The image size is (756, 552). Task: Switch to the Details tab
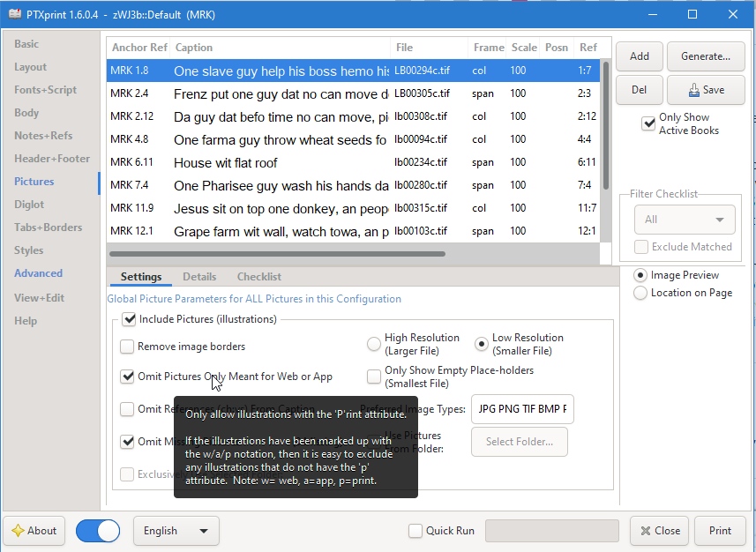coord(199,277)
